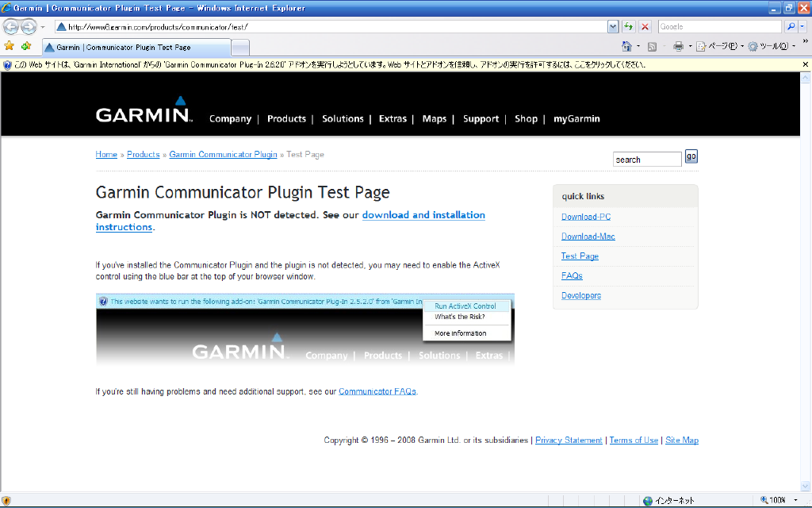
Task: Open the Maps navigation item
Action: pyautogui.click(x=434, y=119)
